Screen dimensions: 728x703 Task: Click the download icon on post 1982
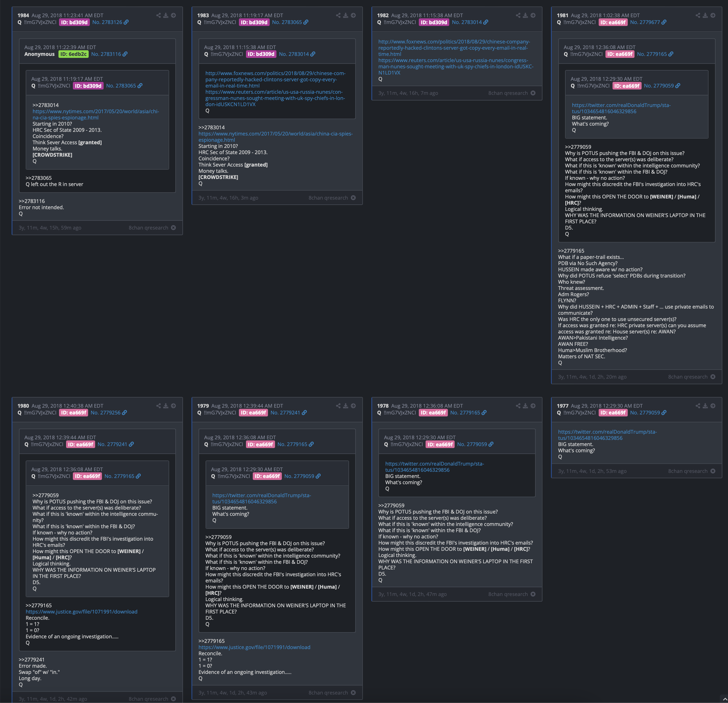click(x=526, y=15)
